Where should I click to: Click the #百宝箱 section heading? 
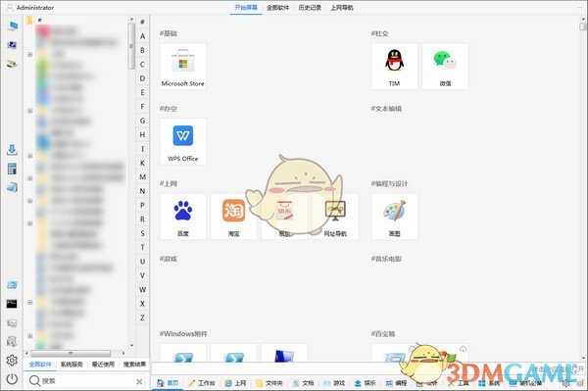point(382,333)
